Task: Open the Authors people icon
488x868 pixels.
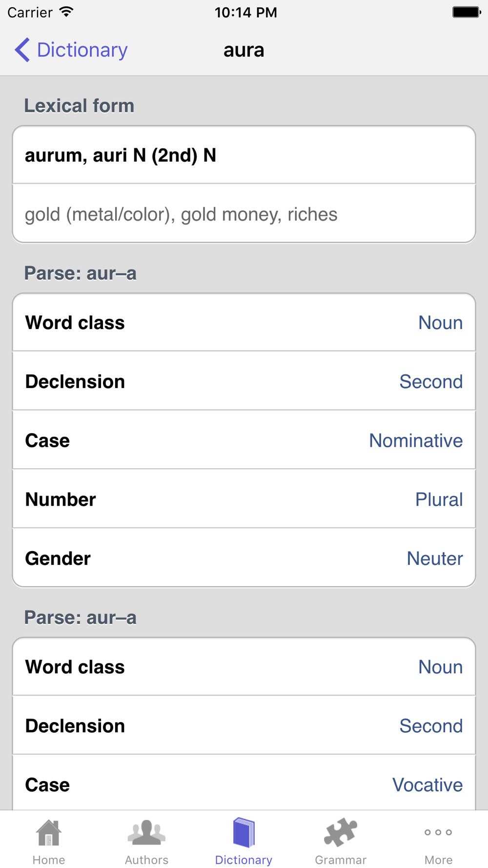Action: click(x=146, y=833)
